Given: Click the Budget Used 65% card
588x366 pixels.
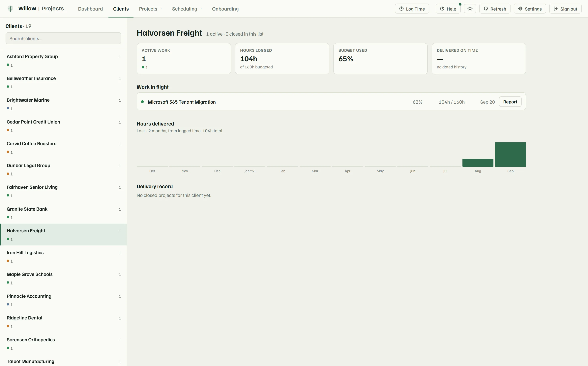Looking at the screenshot, I should click(380, 58).
